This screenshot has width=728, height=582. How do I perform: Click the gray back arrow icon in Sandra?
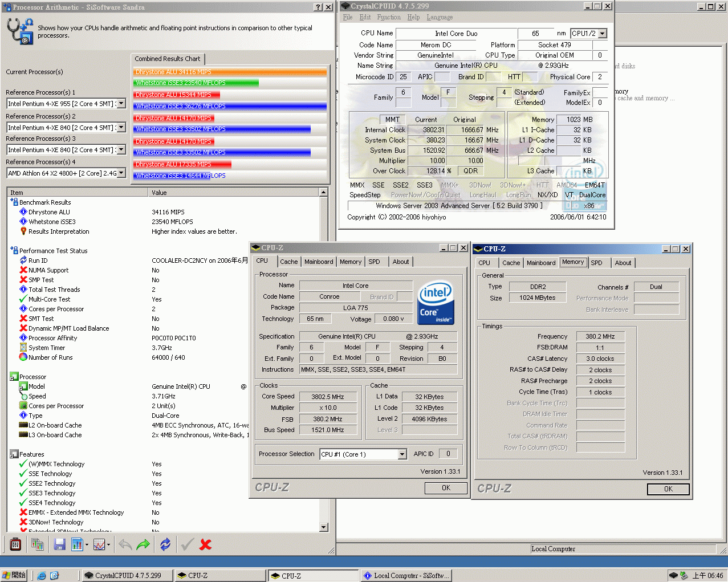[125, 544]
